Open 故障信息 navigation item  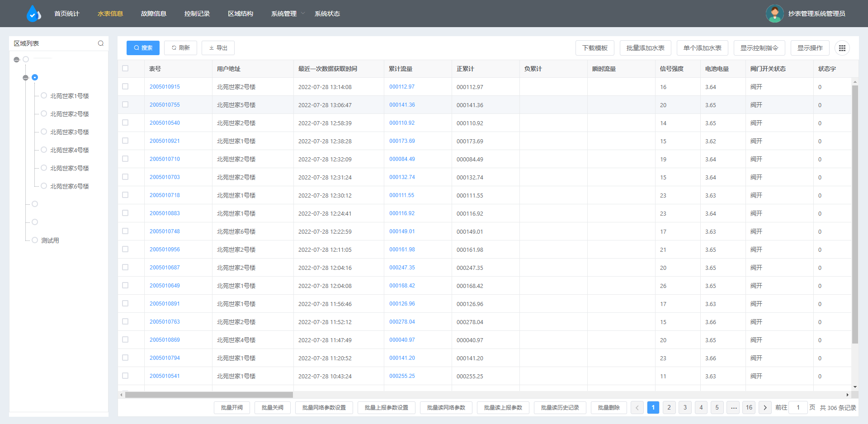154,14
